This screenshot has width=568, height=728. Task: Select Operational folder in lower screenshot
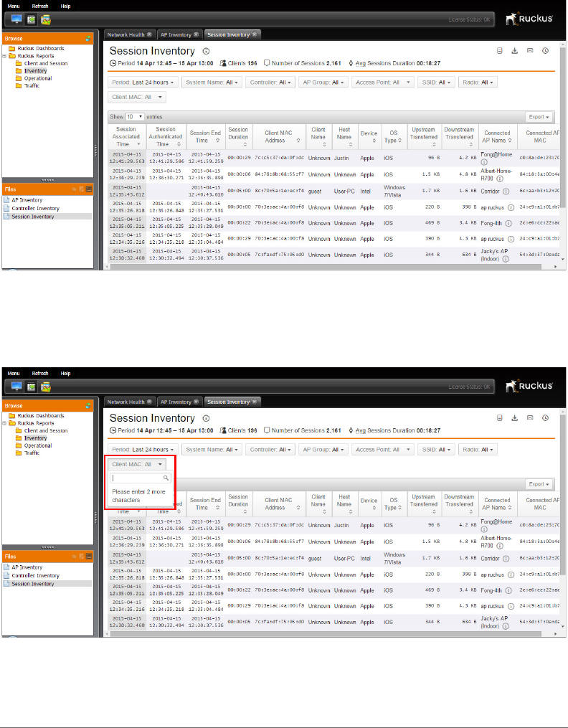(x=38, y=445)
